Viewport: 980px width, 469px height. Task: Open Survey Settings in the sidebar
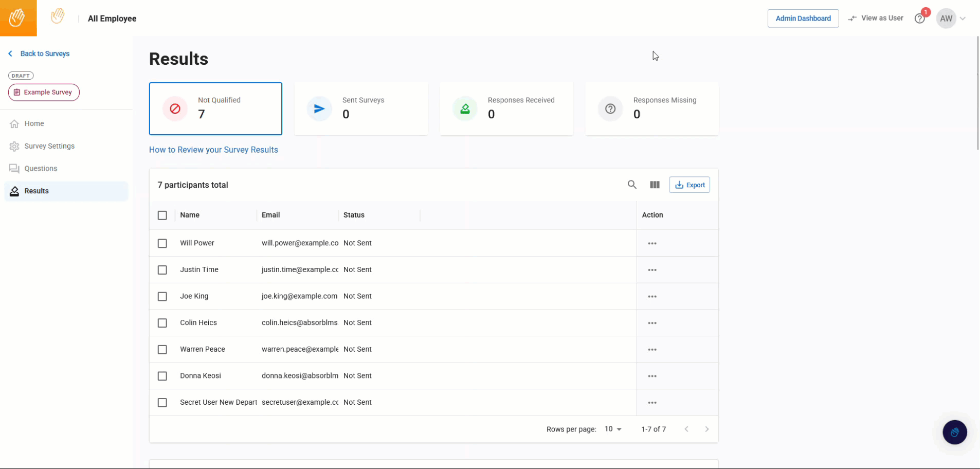(49, 146)
